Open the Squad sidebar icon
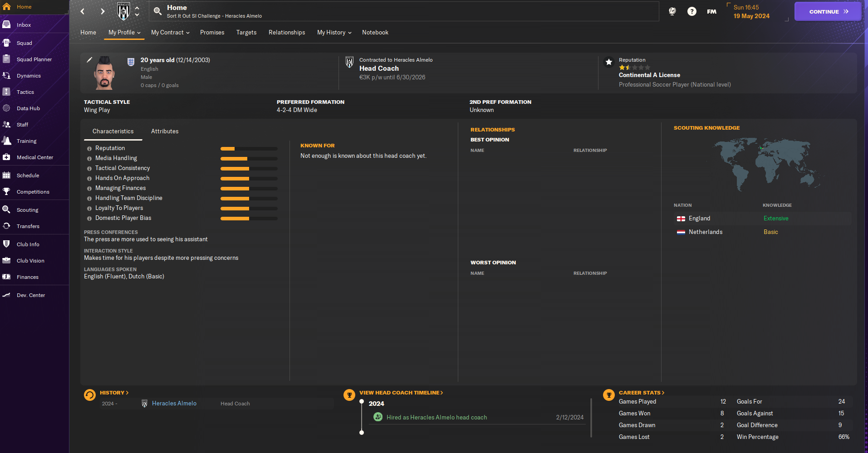The image size is (868, 453). pyautogui.click(x=6, y=43)
